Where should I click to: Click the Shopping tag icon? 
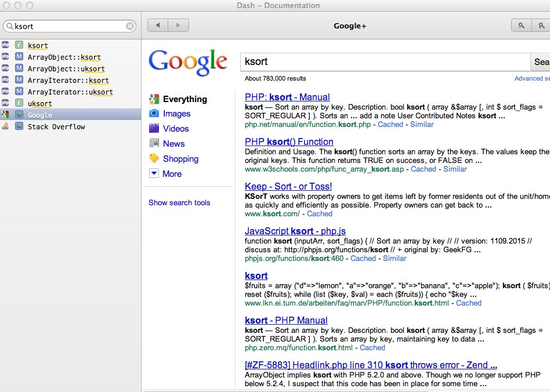tap(154, 158)
